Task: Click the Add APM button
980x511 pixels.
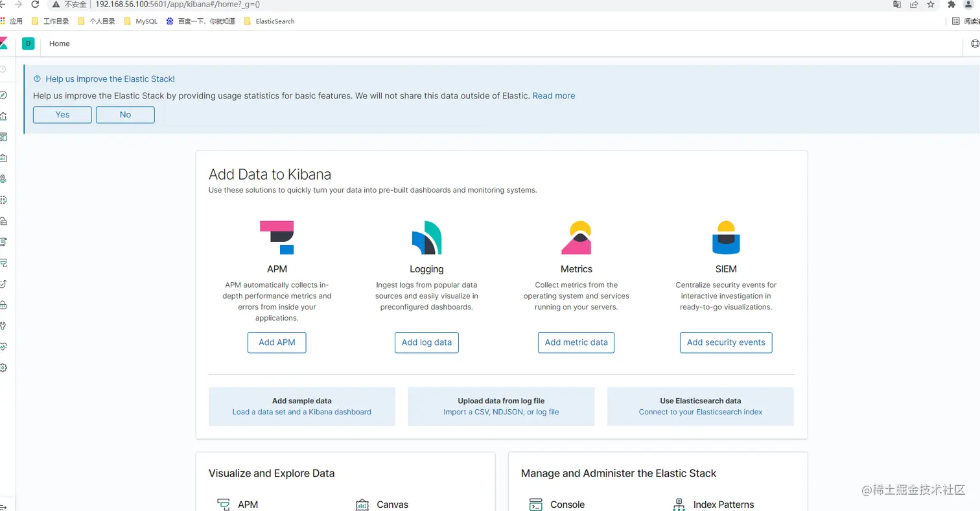Action: [x=277, y=342]
